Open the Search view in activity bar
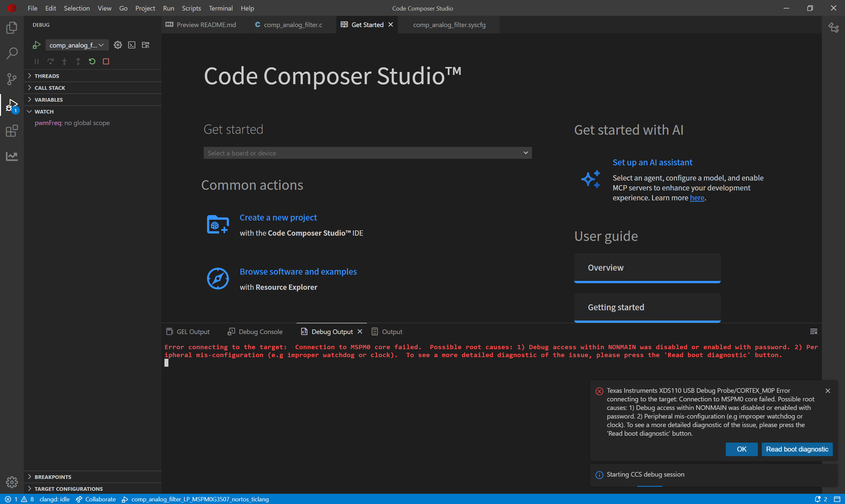 [x=12, y=53]
